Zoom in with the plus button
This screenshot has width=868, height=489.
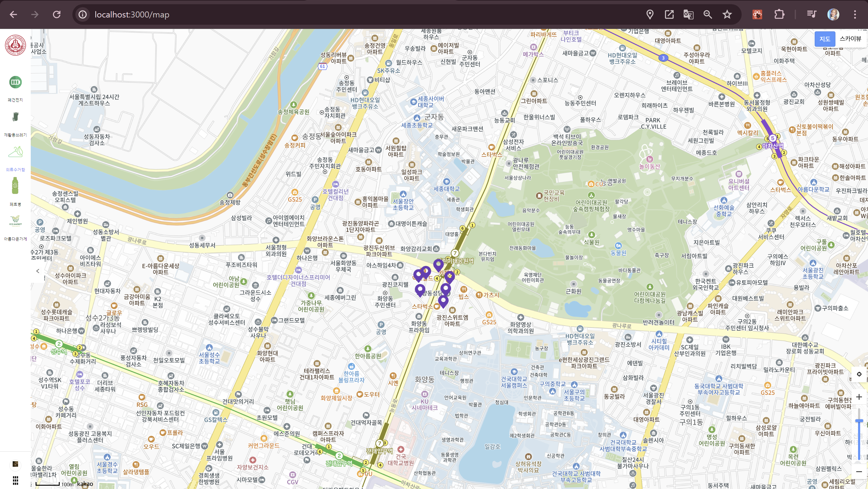tap(859, 397)
